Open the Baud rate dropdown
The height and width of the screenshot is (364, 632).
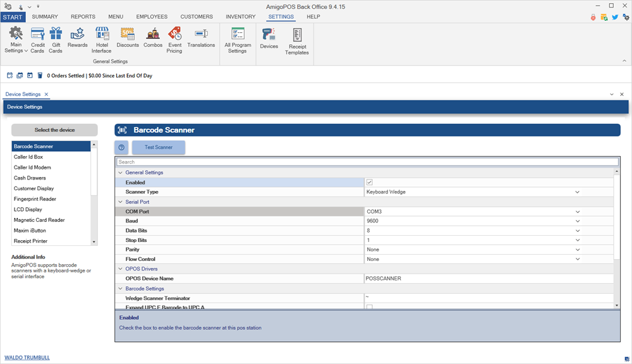pos(577,221)
